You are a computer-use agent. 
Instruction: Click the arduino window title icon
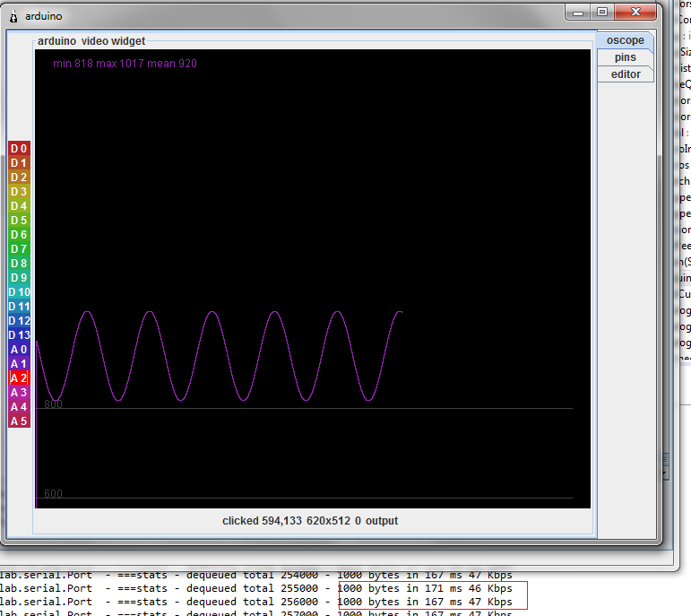pos(13,16)
